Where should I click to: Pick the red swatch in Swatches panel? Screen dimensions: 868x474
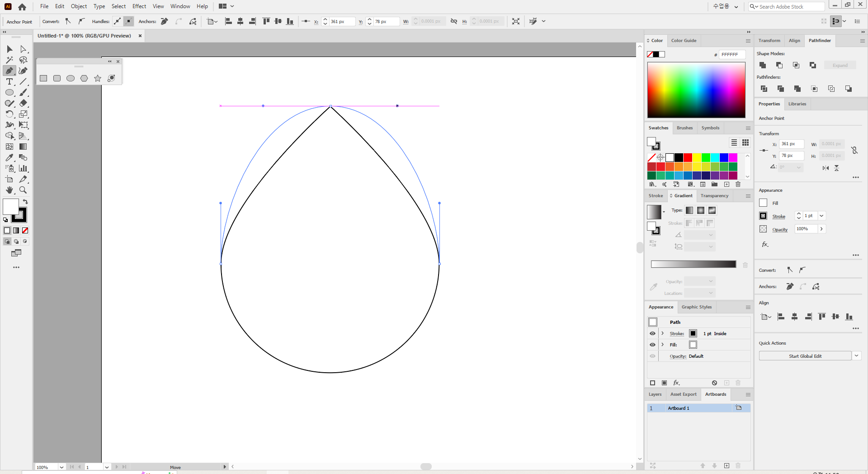point(688,157)
